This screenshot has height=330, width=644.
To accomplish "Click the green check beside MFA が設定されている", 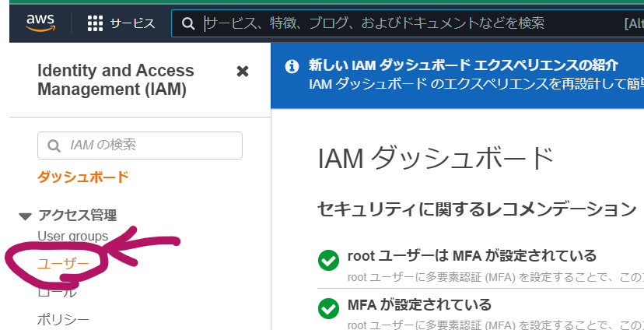I will [x=328, y=309].
